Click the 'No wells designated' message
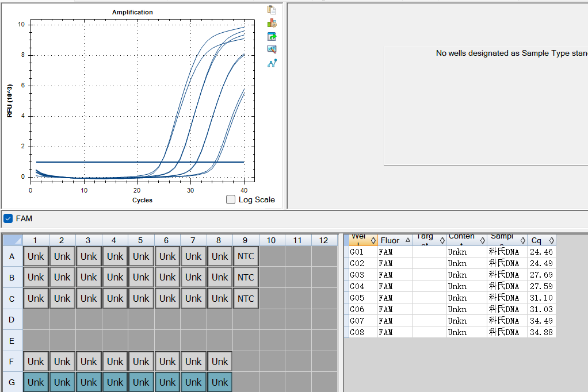Screen dimensions: 588x392 (511, 53)
